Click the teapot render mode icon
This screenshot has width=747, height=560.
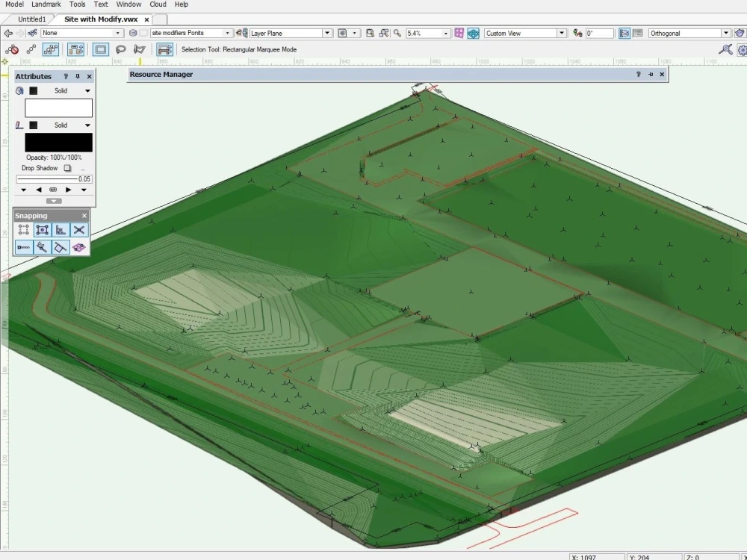(x=740, y=34)
